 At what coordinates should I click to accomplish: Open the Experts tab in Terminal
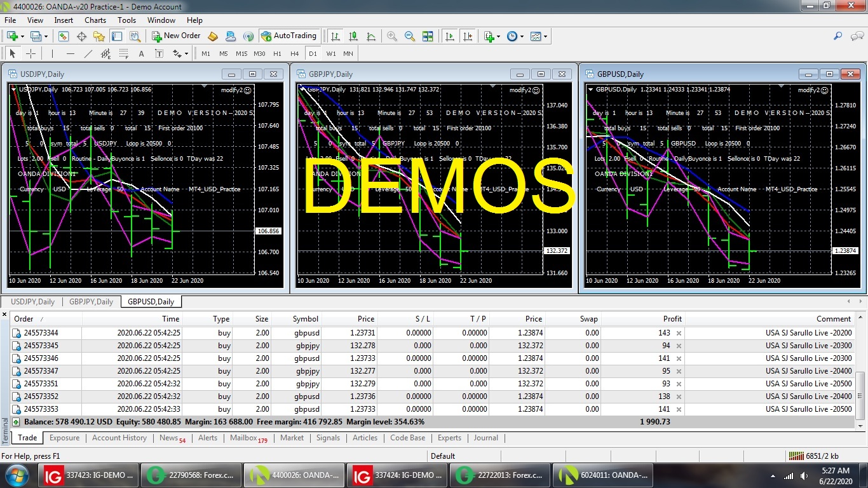pyautogui.click(x=449, y=438)
